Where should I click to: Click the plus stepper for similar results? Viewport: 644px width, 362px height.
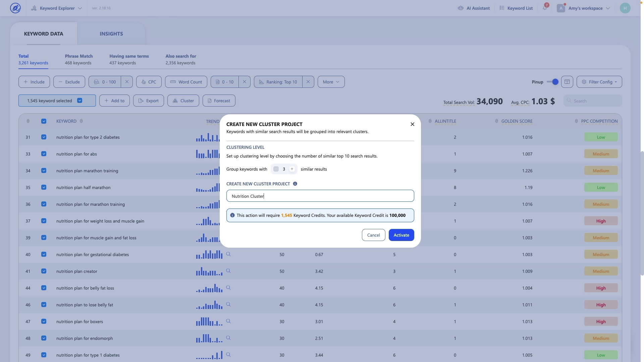coord(292,169)
